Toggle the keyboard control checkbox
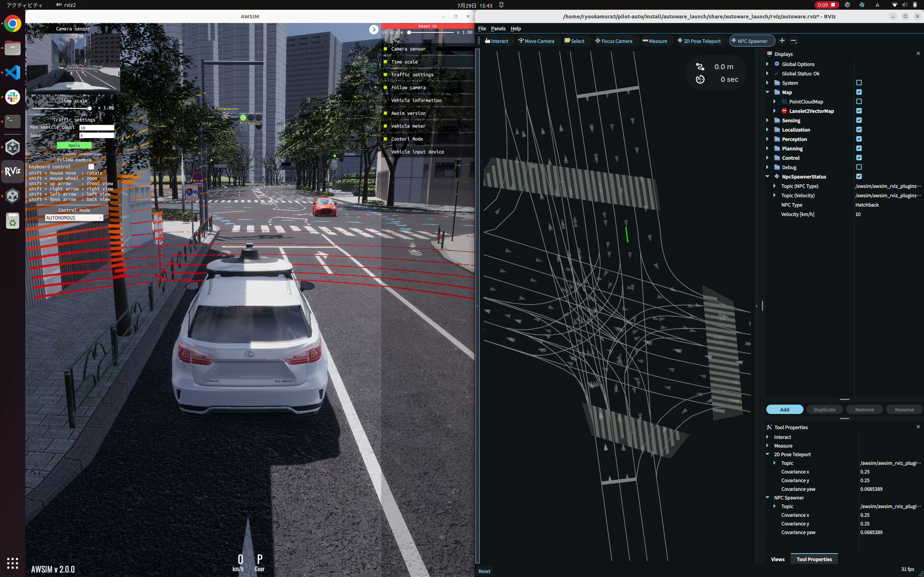Viewport: 924px width, 577px height. 91,167
